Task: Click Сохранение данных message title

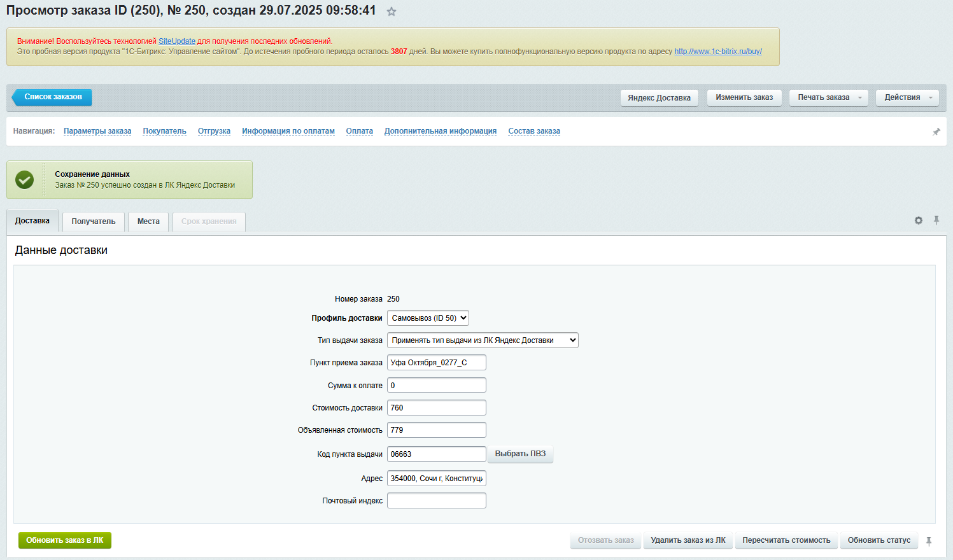Action: pos(92,174)
